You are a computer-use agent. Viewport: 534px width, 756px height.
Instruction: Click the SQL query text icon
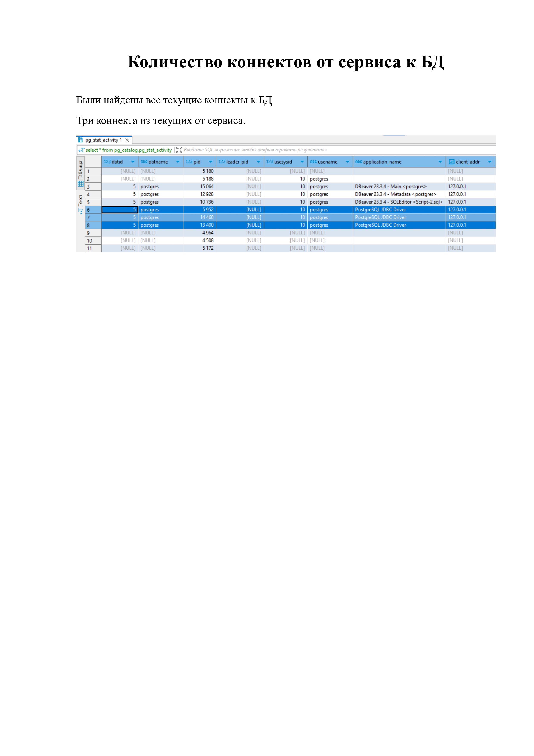click(x=81, y=150)
